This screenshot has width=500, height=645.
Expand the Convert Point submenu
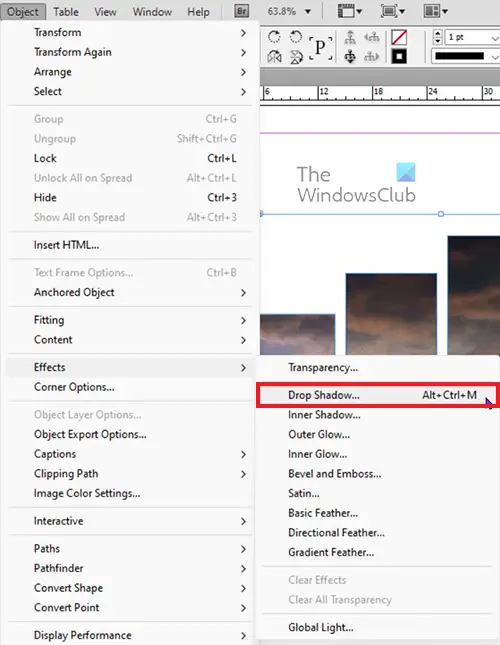click(x=130, y=608)
